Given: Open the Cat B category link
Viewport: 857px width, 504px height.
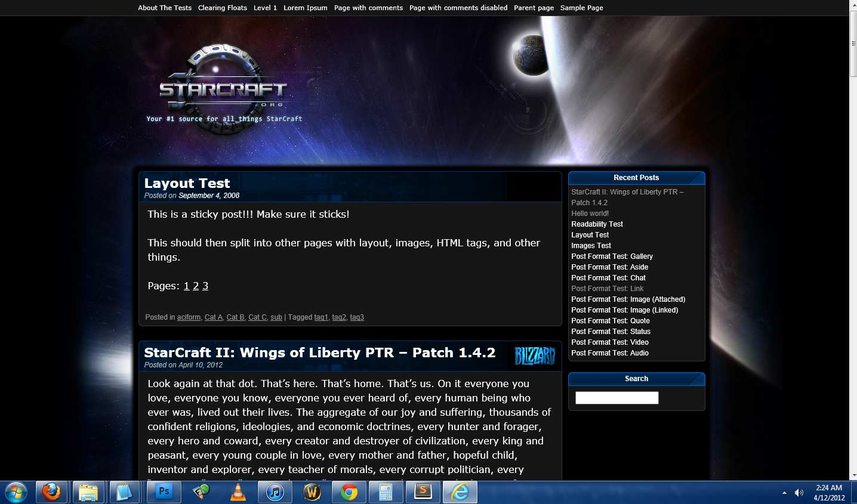Looking at the screenshot, I should coord(236,317).
